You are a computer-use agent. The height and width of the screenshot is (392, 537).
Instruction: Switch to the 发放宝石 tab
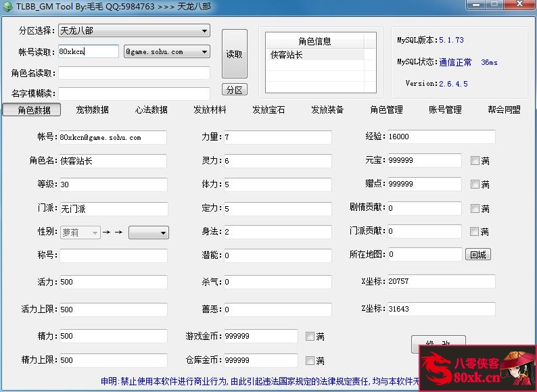268,109
